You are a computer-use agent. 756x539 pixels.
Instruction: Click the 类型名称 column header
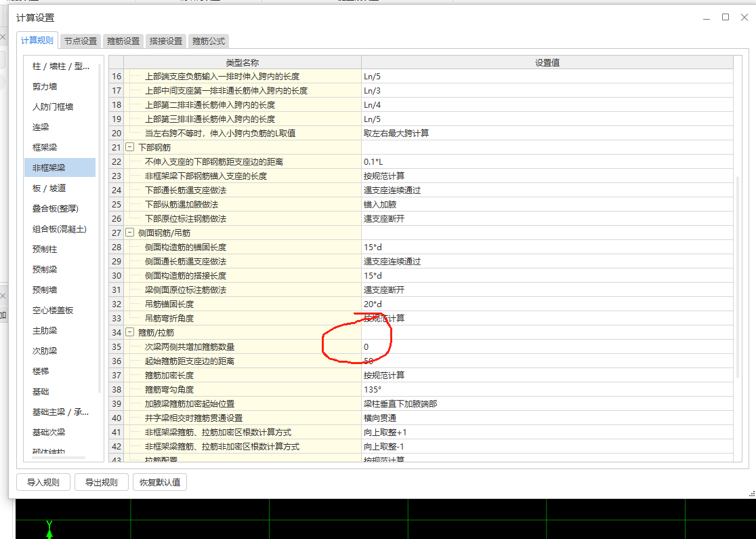tap(243, 62)
